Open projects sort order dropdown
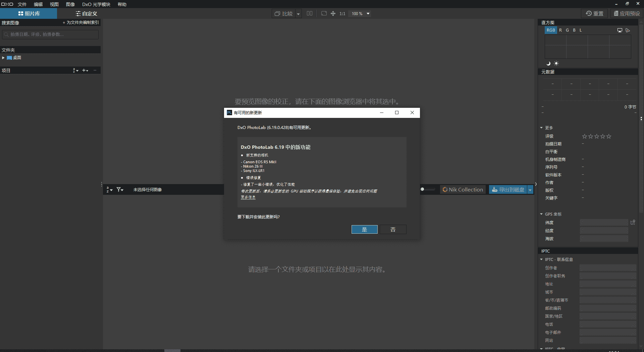 click(75, 71)
